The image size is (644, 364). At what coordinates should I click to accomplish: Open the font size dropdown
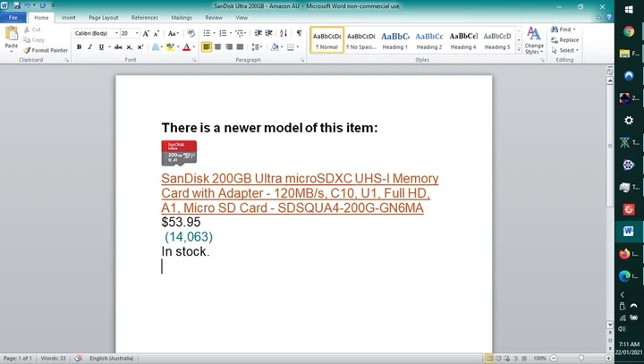coord(137,33)
